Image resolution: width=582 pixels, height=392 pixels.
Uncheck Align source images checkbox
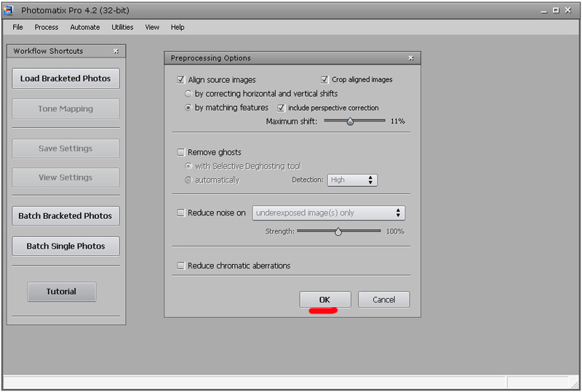click(x=180, y=79)
